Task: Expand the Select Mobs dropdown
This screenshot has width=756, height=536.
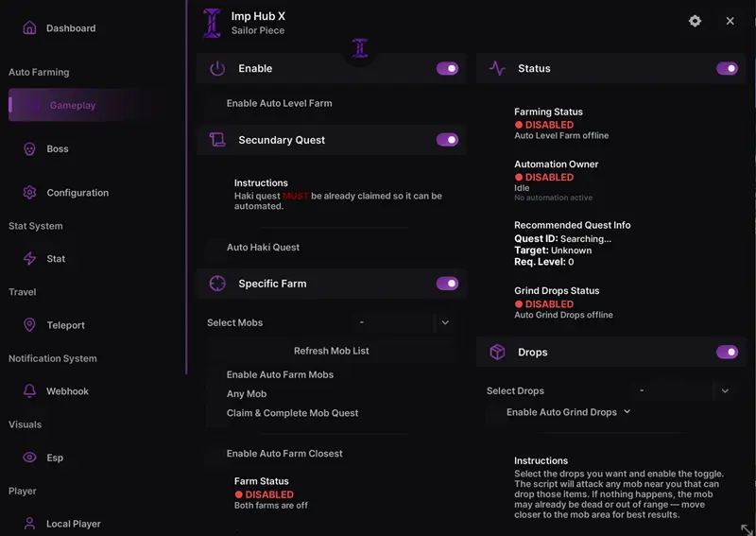Action: coord(445,323)
